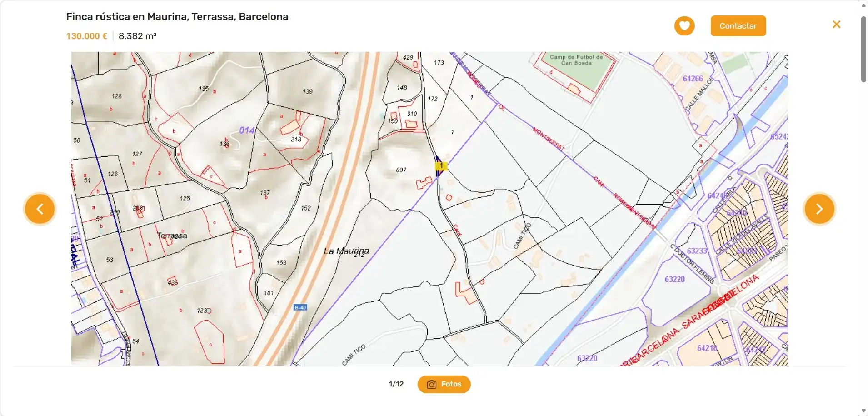Click the 'La Maurina' map label
The width and height of the screenshot is (868, 416).
[346, 251]
